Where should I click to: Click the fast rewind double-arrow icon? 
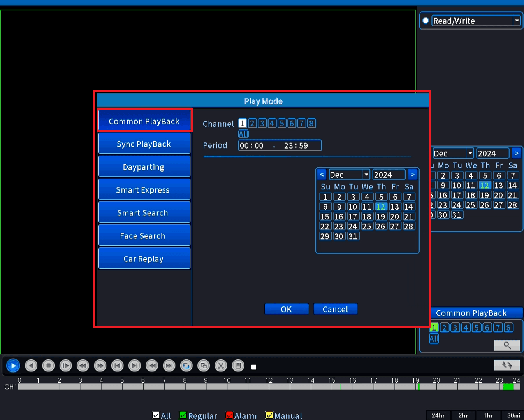tap(83, 366)
